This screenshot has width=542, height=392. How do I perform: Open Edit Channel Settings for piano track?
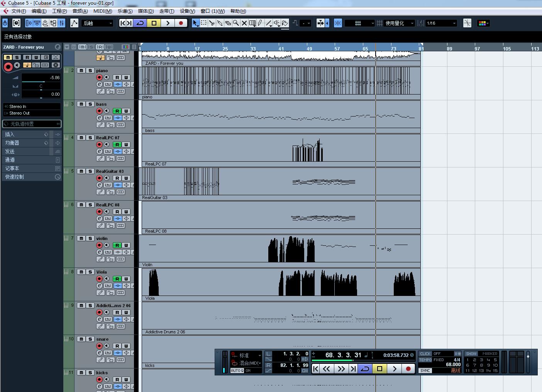coord(99,84)
